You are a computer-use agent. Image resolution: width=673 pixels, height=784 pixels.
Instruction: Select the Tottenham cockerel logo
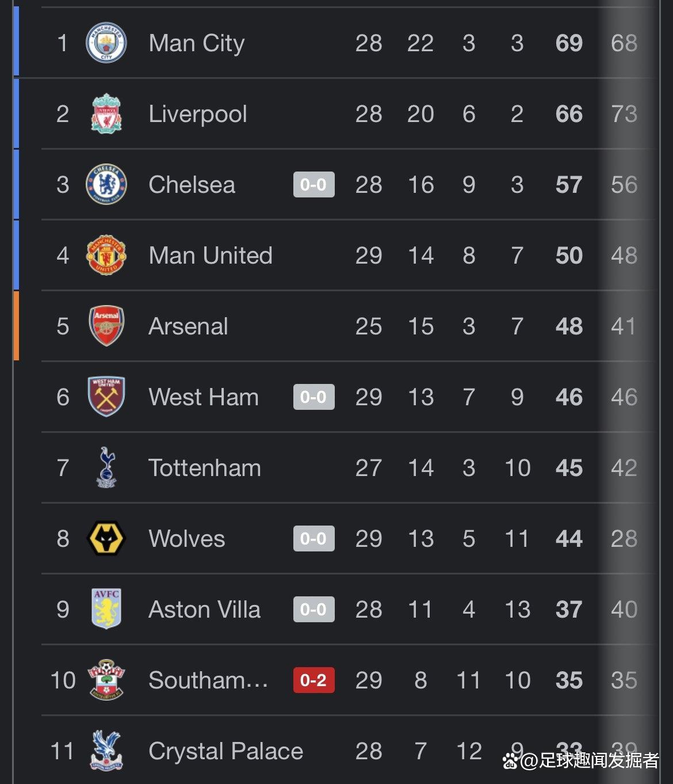(106, 467)
